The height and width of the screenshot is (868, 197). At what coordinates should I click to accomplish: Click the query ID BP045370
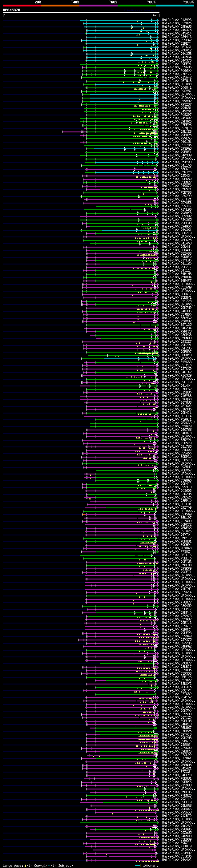[11, 10]
